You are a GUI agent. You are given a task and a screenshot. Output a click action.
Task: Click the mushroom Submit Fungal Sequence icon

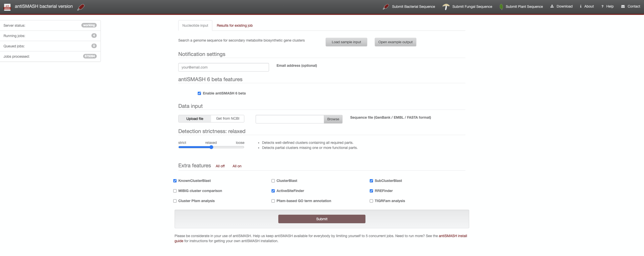(446, 7)
